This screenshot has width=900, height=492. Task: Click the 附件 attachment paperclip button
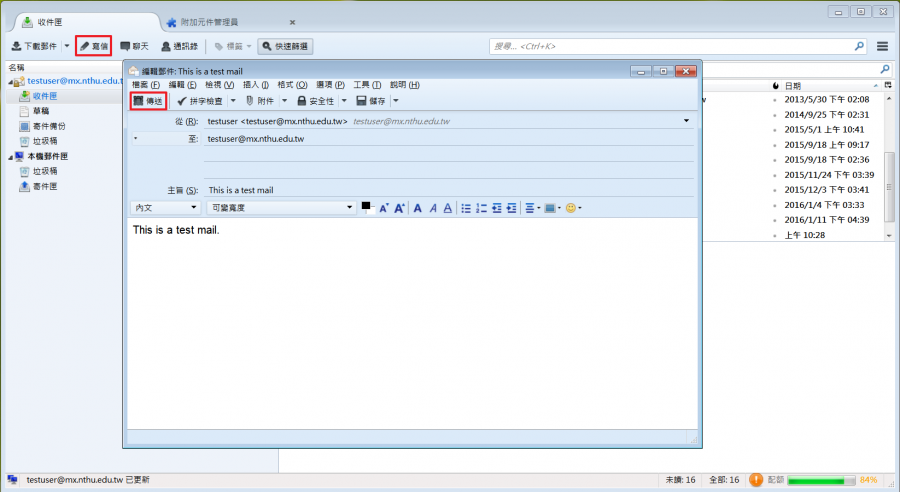coord(260,101)
